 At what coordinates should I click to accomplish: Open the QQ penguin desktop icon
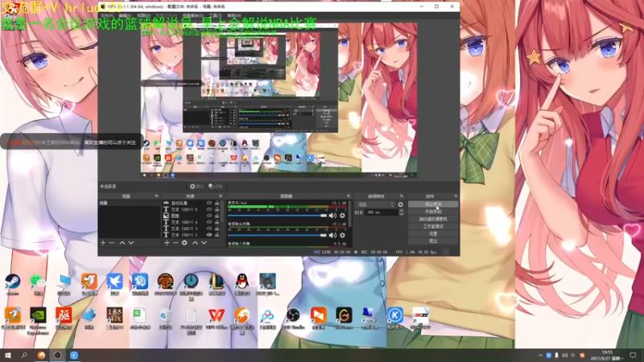242,282
